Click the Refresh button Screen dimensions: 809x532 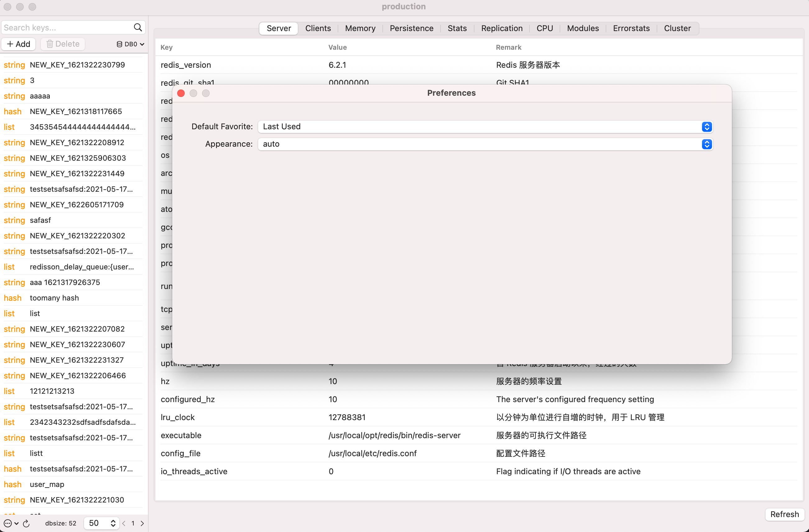pyautogui.click(x=784, y=514)
